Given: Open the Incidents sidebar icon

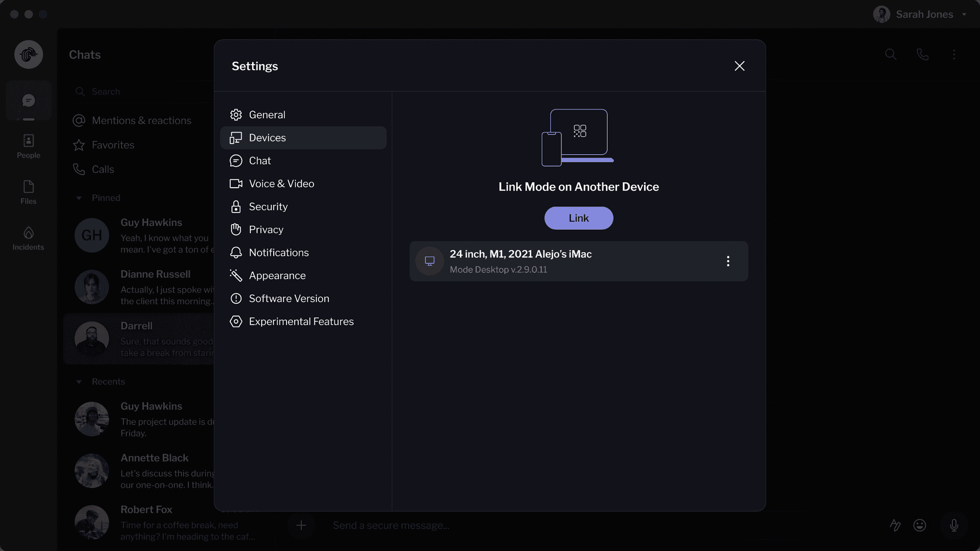Looking at the screenshot, I should coord(28,238).
